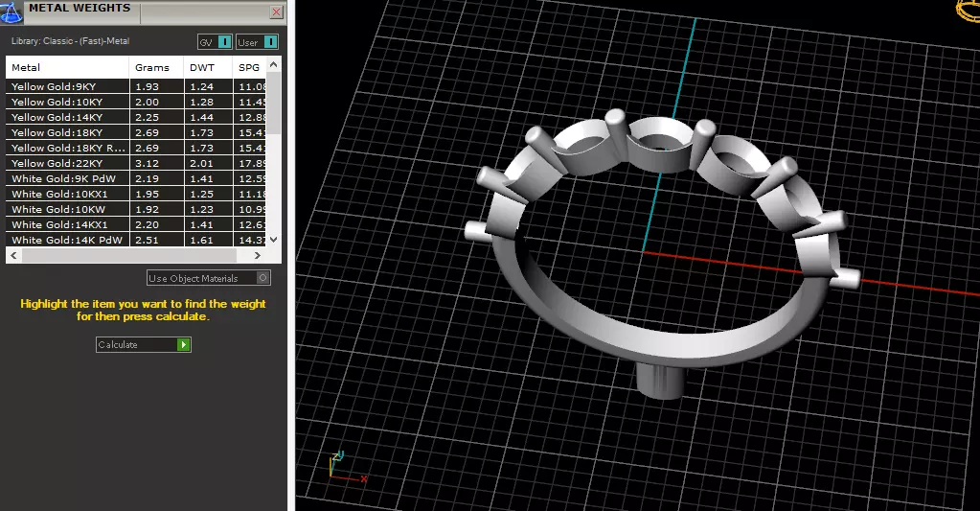980x511 pixels.
Task: Click the 2.19 grams value
Action: pyautogui.click(x=148, y=179)
